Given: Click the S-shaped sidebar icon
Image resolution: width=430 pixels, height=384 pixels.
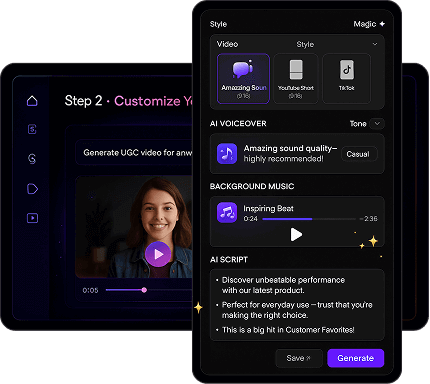Looking at the screenshot, I should tap(32, 159).
